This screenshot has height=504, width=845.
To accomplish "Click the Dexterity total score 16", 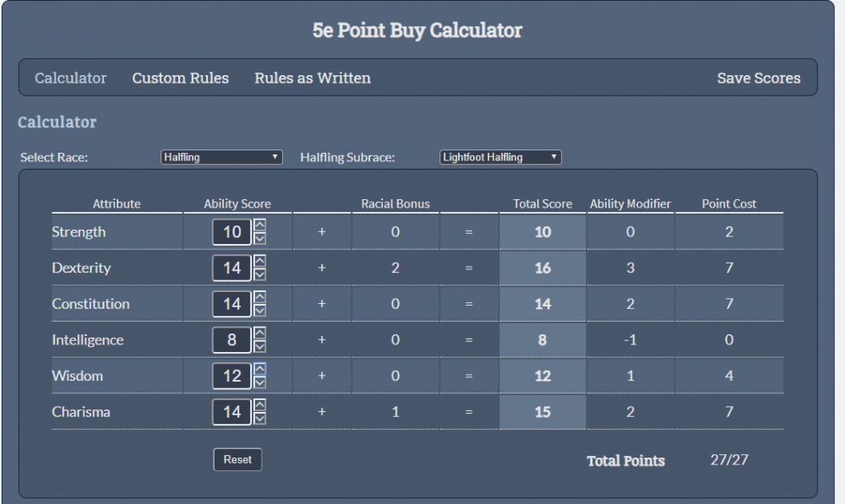I will click(x=542, y=268).
